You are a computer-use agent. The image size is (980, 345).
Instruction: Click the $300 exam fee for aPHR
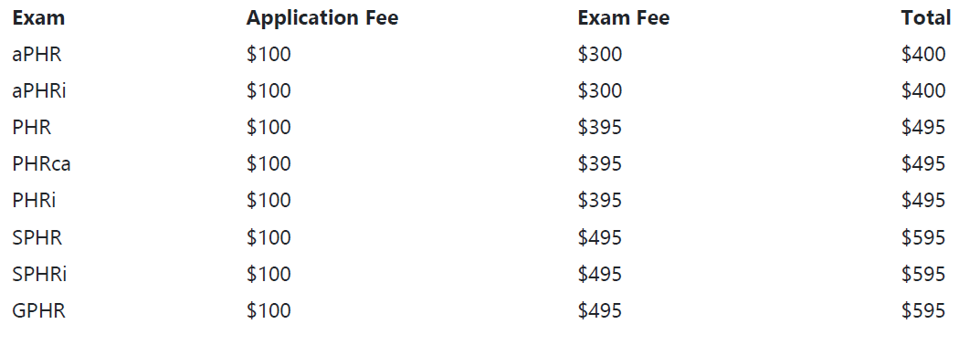pos(599,55)
